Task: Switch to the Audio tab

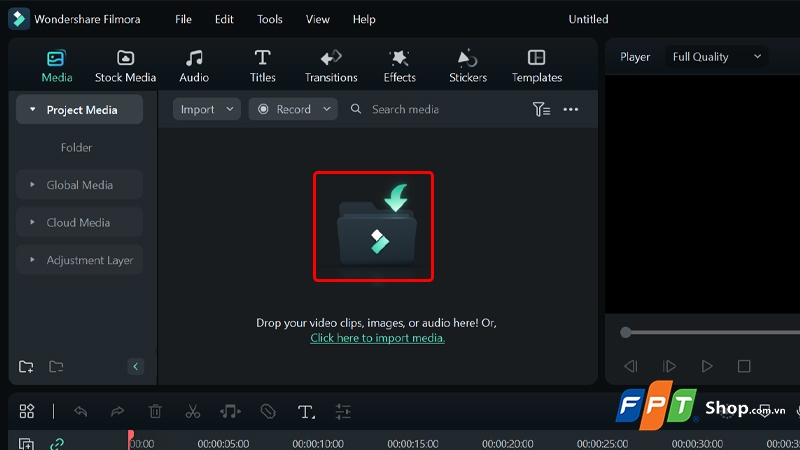Action: tap(194, 66)
